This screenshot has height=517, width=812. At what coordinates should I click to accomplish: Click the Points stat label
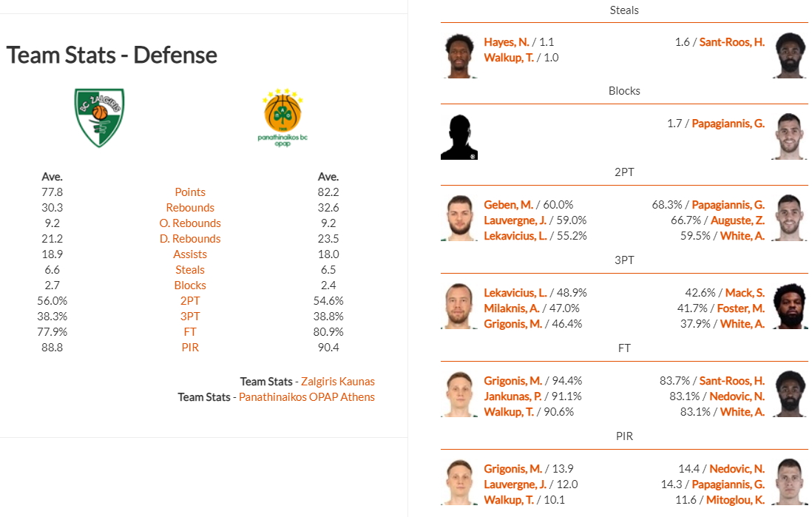pos(190,192)
